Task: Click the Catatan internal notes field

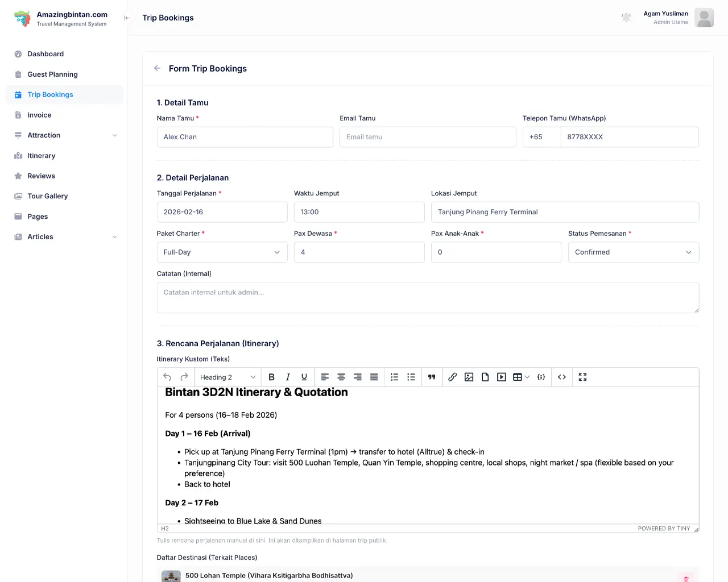Action: pyautogui.click(x=428, y=297)
